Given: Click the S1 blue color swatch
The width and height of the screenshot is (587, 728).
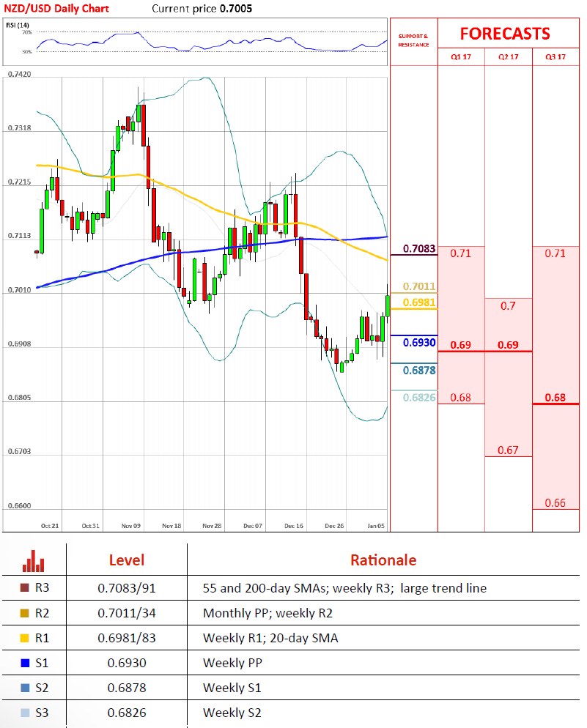Looking at the screenshot, I should tap(25, 663).
